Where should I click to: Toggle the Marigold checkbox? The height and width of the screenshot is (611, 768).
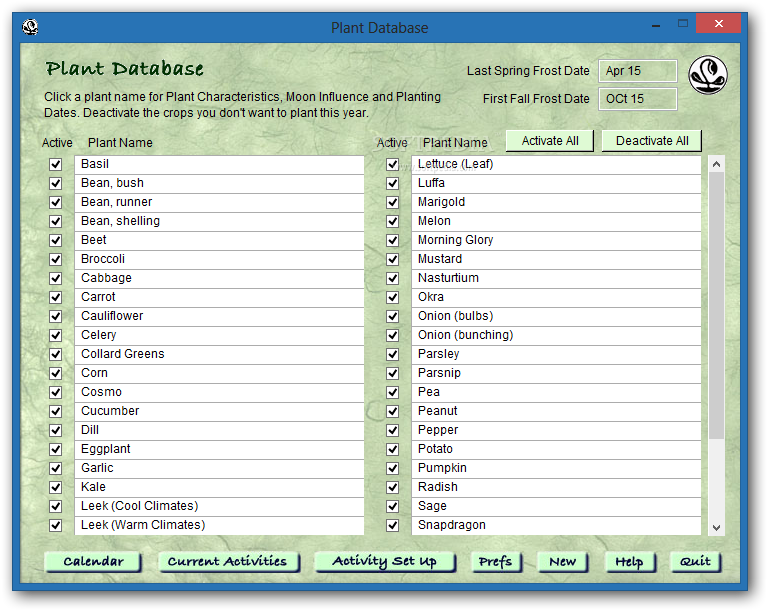pyautogui.click(x=392, y=202)
